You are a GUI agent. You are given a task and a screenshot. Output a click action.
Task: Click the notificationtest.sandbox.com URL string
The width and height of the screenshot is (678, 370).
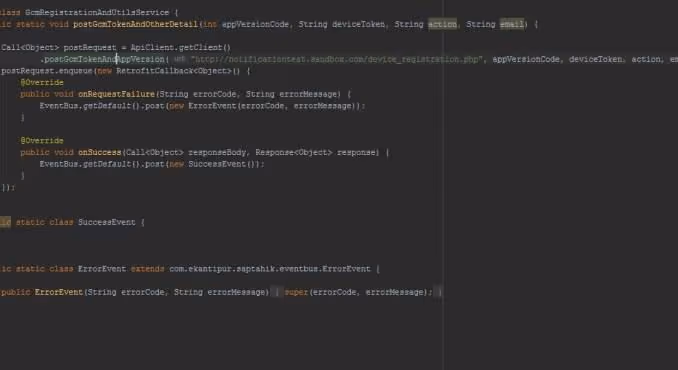click(x=336, y=59)
